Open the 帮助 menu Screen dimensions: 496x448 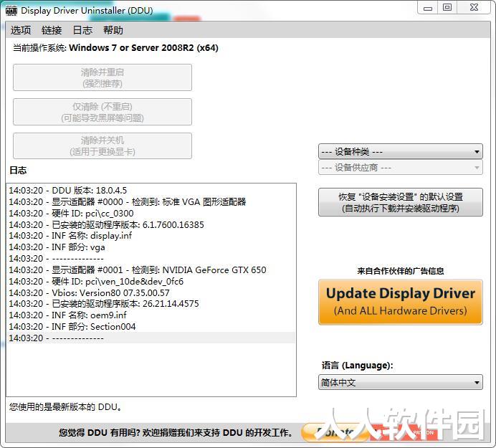click(113, 30)
